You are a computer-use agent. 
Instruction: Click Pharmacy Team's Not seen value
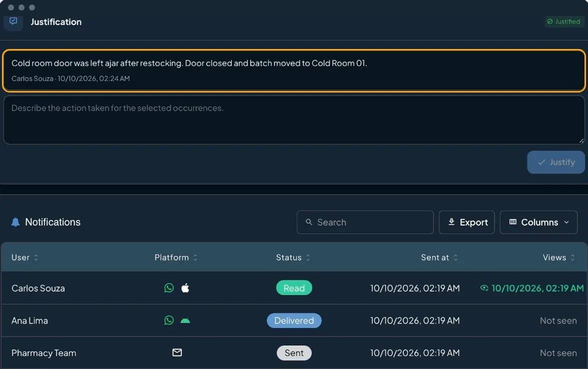pos(558,353)
